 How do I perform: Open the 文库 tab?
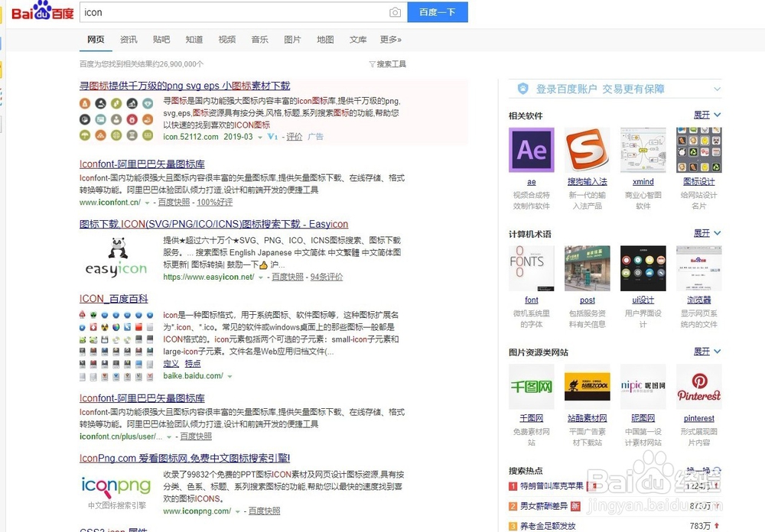pos(357,40)
